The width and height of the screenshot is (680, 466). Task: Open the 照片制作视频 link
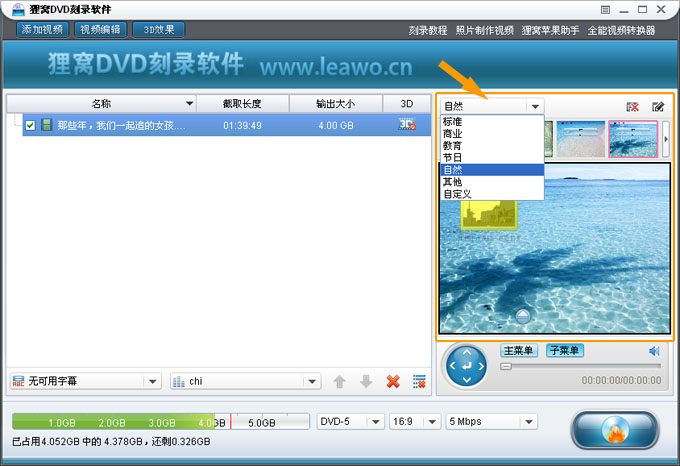coord(484,30)
